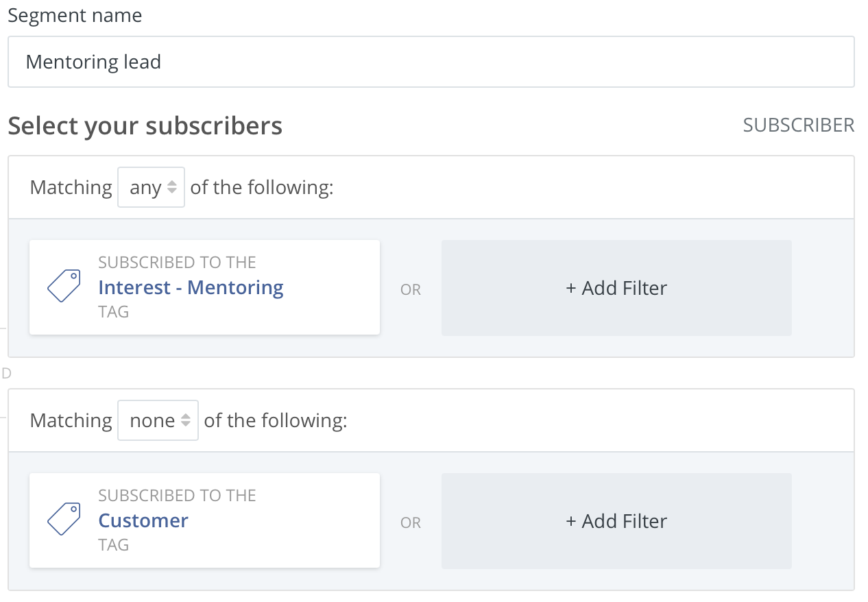Click the TAG label under Interest - Mentoring
The image size is (868, 602).
tap(114, 312)
